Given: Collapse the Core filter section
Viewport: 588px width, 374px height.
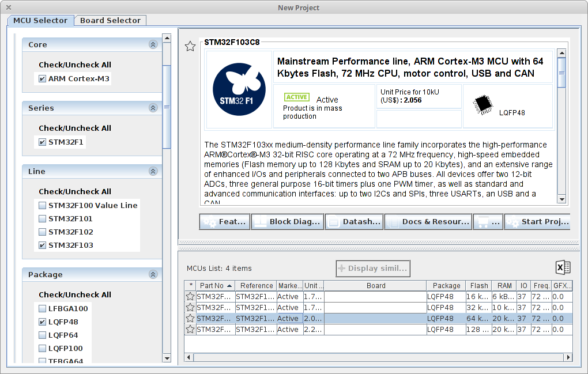Looking at the screenshot, I should [153, 44].
